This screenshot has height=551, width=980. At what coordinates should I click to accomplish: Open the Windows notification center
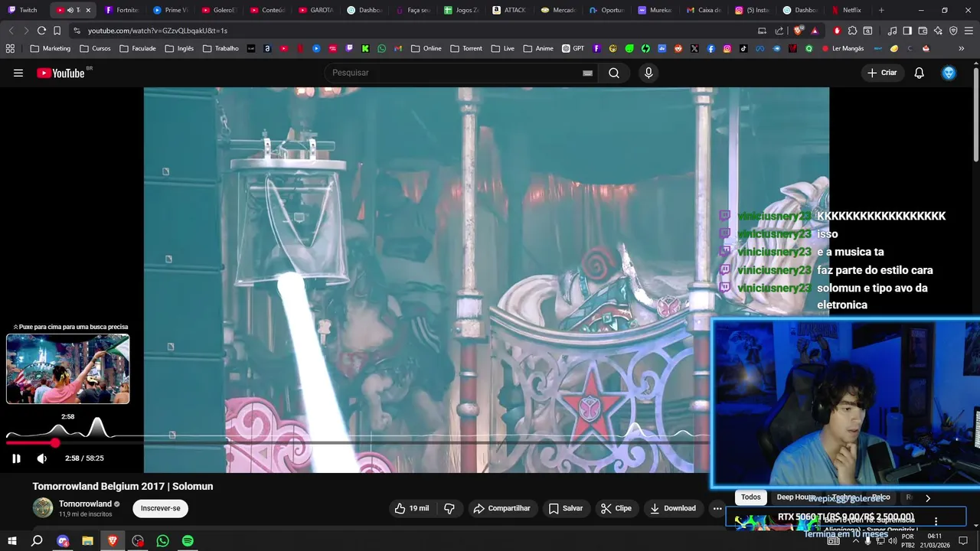click(x=963, y=540)
